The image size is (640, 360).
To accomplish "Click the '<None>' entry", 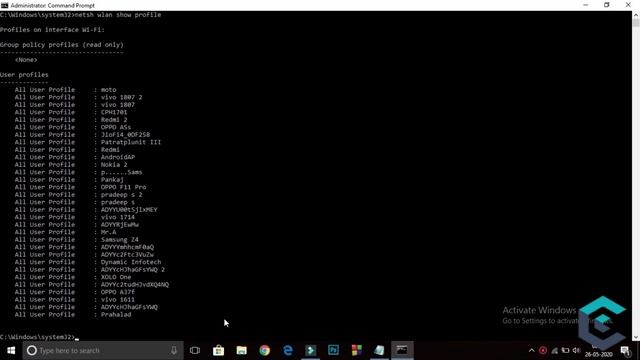I will [26, 60].
